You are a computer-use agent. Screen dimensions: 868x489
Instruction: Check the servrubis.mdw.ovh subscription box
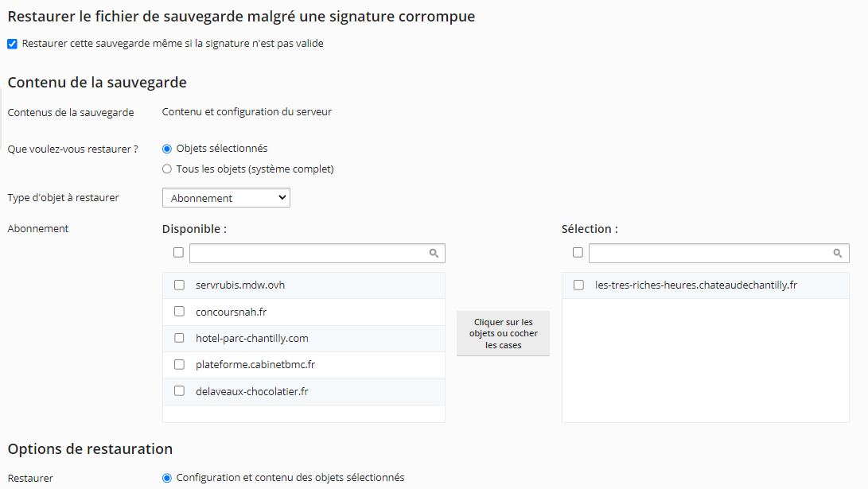coord(179,285)
